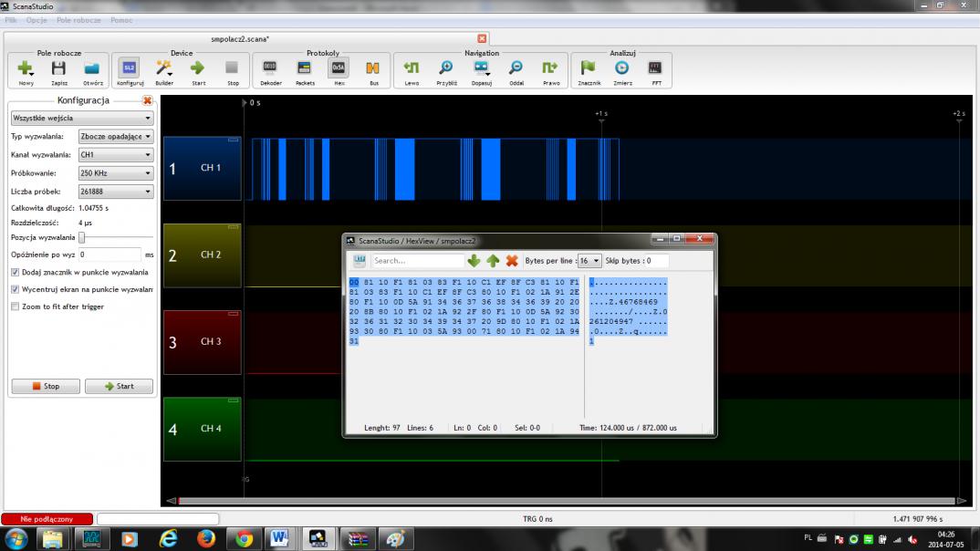Open the Opcje menu
Image resolution: width=980 pixels, height=551 pixels.
pos(36,19)
